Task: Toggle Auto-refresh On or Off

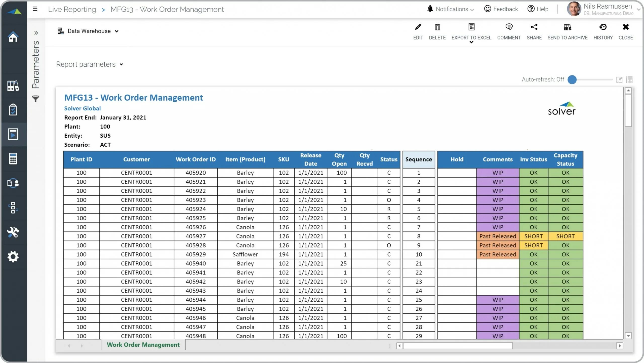Action: (573, 79)
